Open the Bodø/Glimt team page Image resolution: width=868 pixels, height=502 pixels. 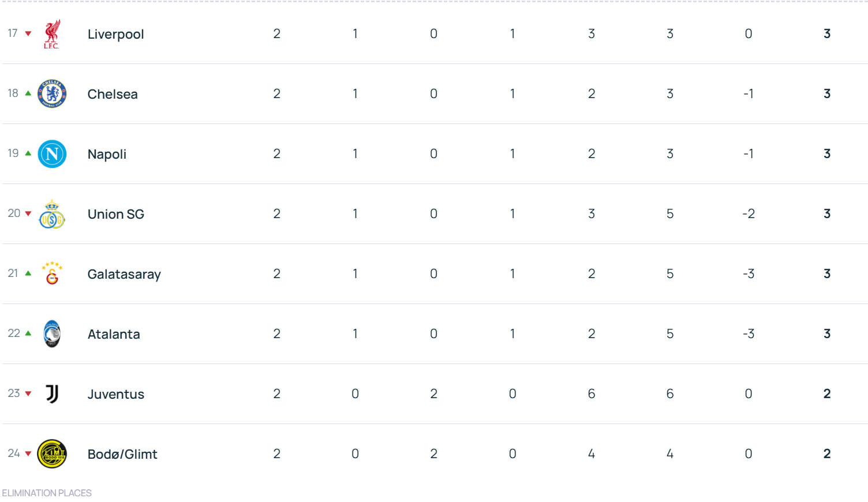(122, 454)
